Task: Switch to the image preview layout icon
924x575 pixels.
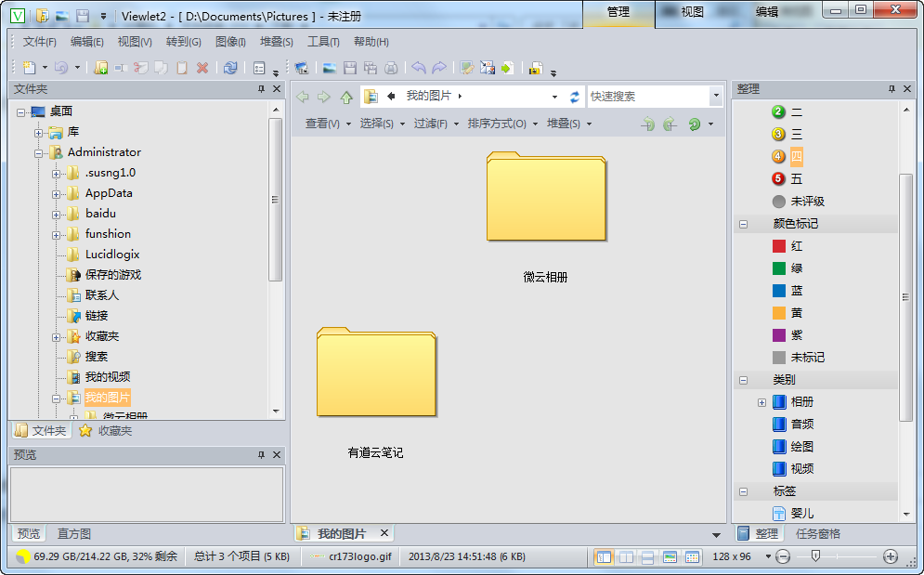Action: [x=670, y=556]
